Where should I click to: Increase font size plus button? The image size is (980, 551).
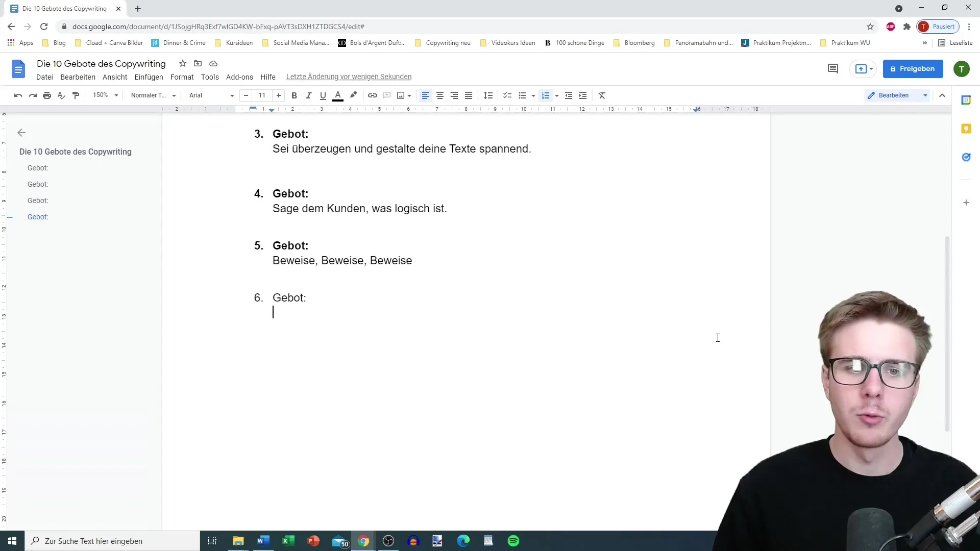pos(278,95)
